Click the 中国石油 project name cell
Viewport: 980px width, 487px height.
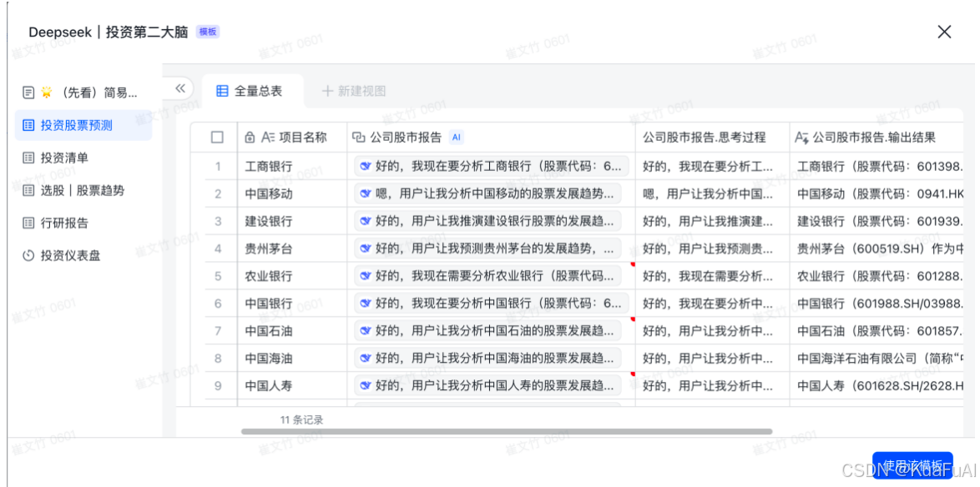tap(292, 331)
